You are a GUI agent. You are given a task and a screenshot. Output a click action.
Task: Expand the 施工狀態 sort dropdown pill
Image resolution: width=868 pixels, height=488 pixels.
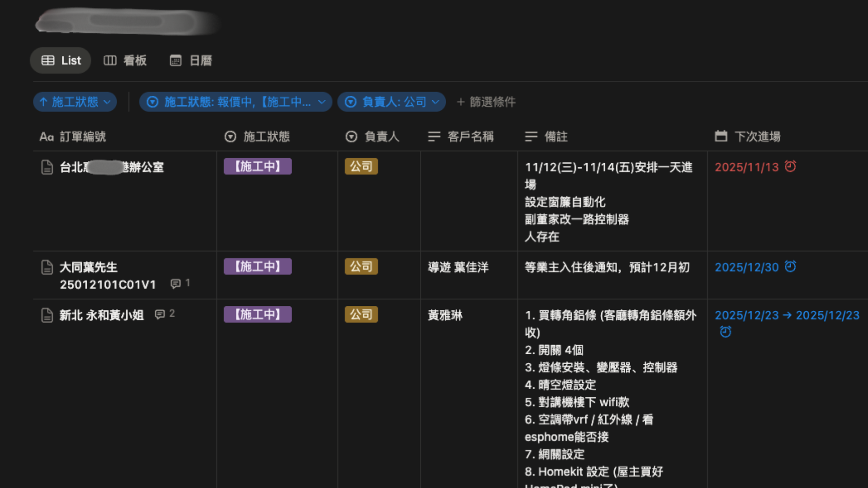click(x=75, y=102)
